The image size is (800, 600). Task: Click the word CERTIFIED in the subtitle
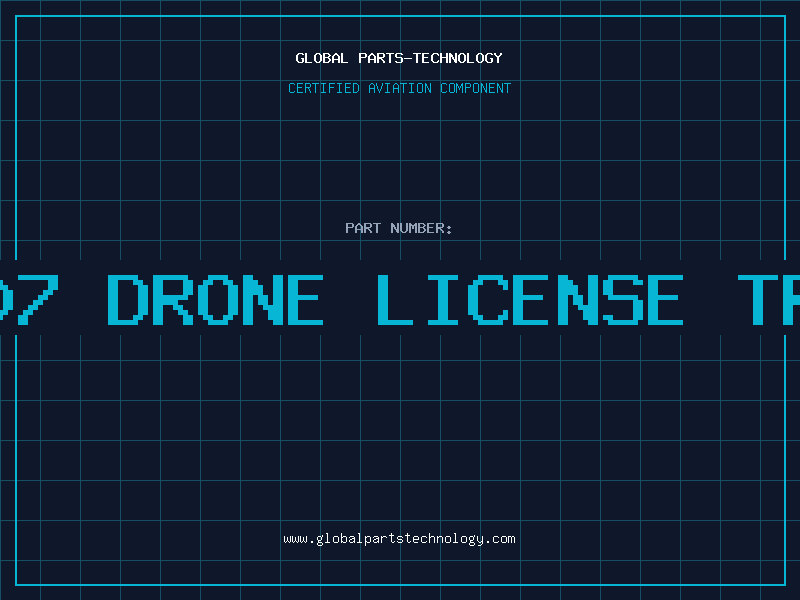(x=324, y=88)
